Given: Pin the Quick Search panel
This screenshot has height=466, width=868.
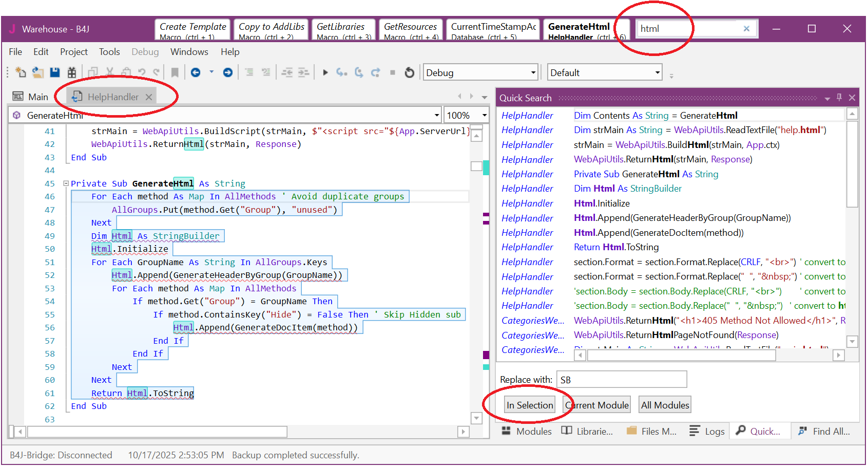Looking at the screenshot, I should point(839,97).
